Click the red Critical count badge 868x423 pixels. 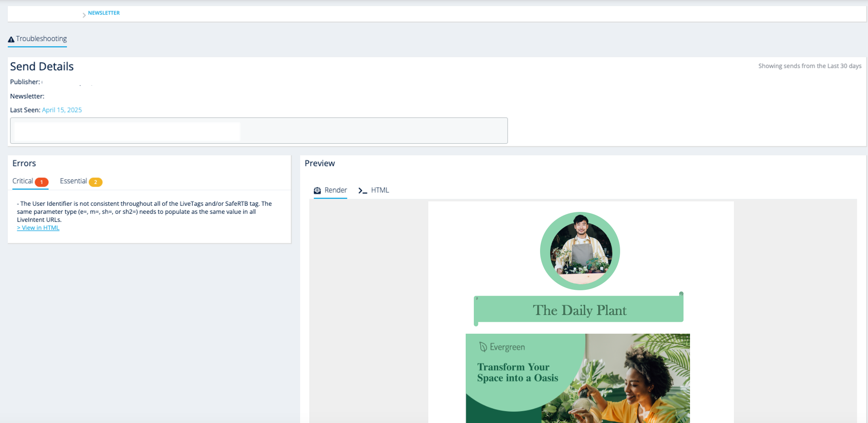point(41,182)
